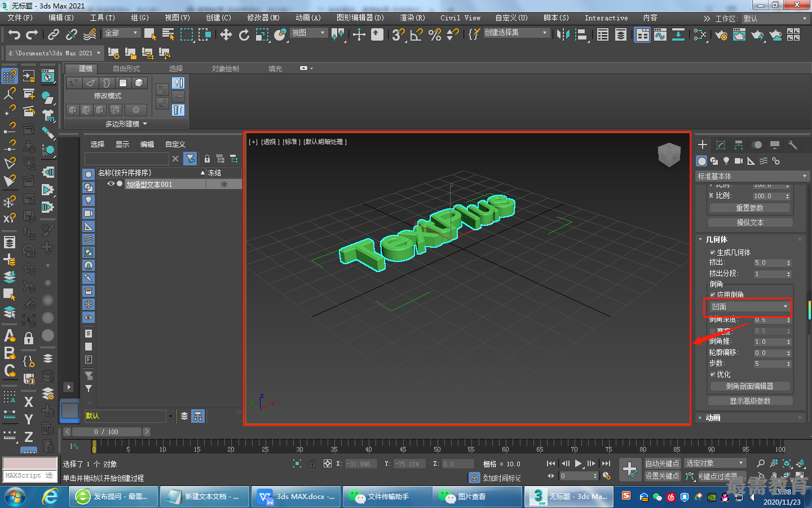Select the Scale tool icon
This screenshot has height=508, width=812.
(262, 35)
